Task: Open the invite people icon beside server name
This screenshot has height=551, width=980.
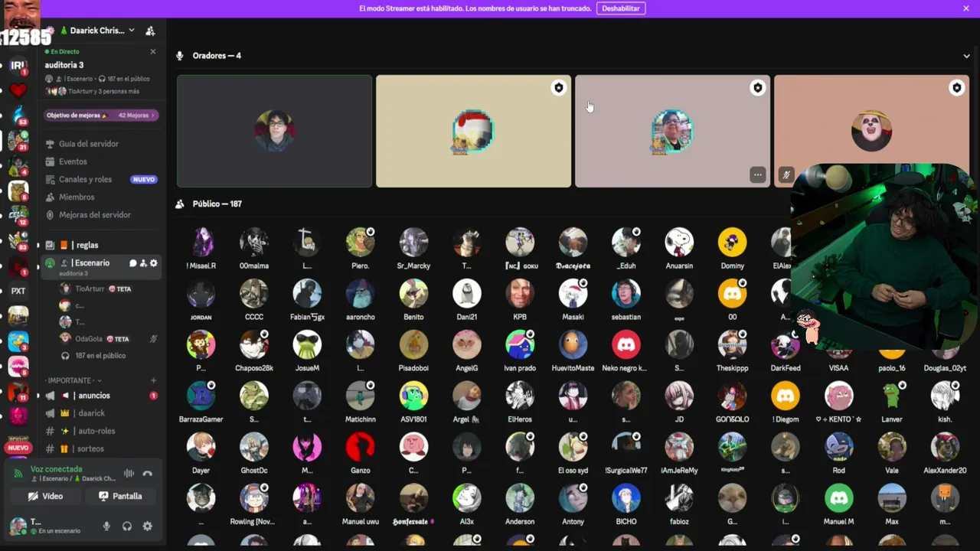Action: click(150, 31)
